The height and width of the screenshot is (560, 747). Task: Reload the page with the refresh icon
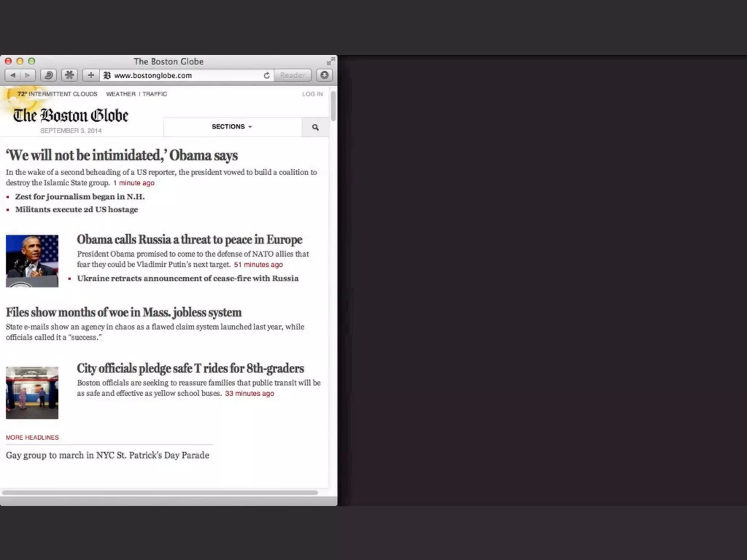(x=267, y=75)
